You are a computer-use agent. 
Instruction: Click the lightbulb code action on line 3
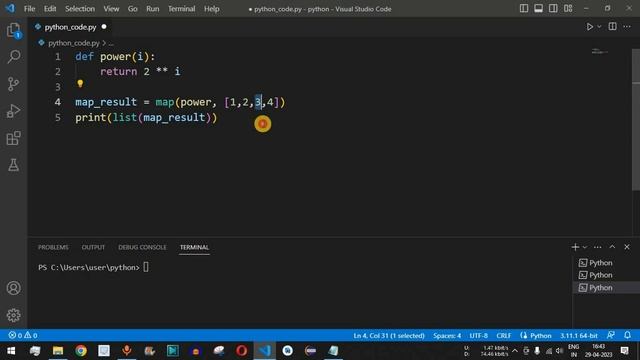coord(80,84)
